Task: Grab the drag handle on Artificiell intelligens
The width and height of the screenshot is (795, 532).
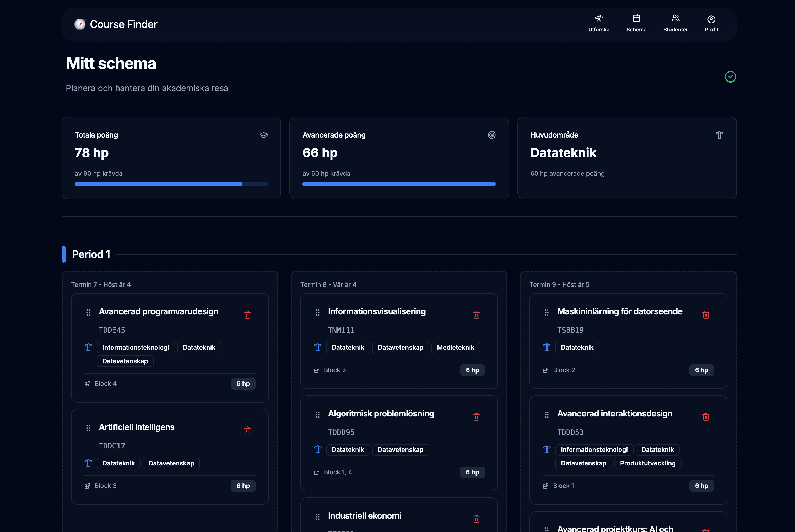Action: pos(88,428)
